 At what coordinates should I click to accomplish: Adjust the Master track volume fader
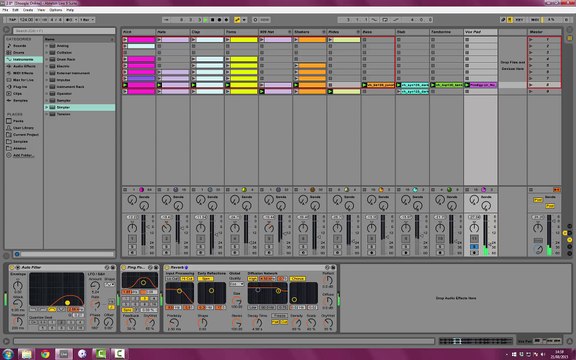pyautogui.click(x=554, y=220)
